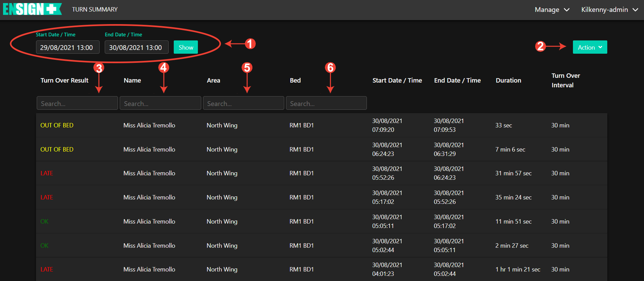
Task: Select the row with 1 hr 1 min 21 sec duration
Action: coord(321,269)
